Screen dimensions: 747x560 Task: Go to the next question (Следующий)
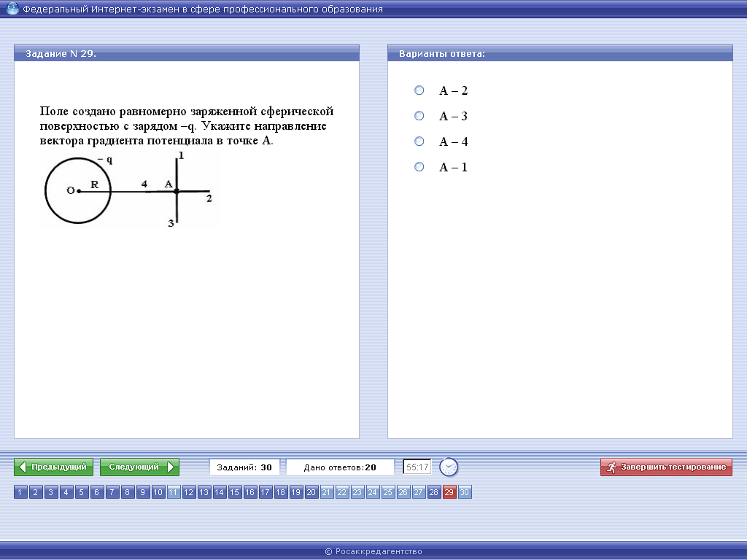[x=139, y=467]
